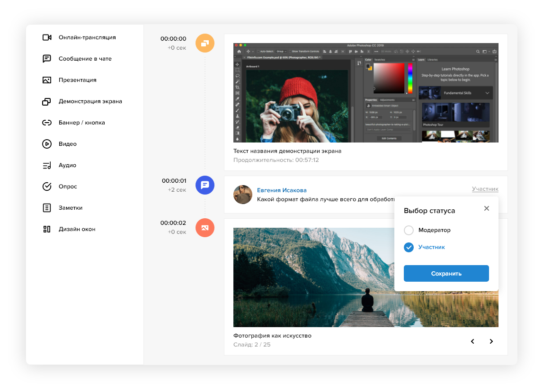Click the Видео play icon
The width and height of the screenshot is (543, 392).
[46, 144]
